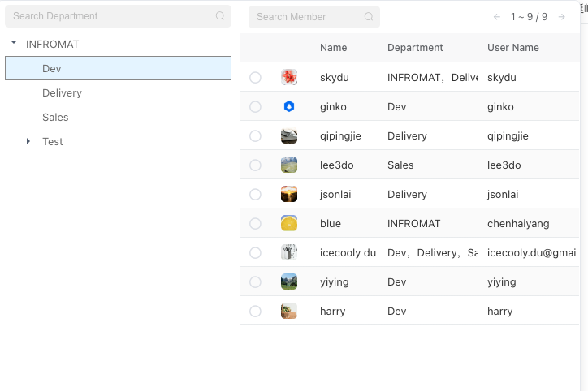
Task: Click icecooly du's avatar image
Action: pyautogui.click(x=289, y=252)
